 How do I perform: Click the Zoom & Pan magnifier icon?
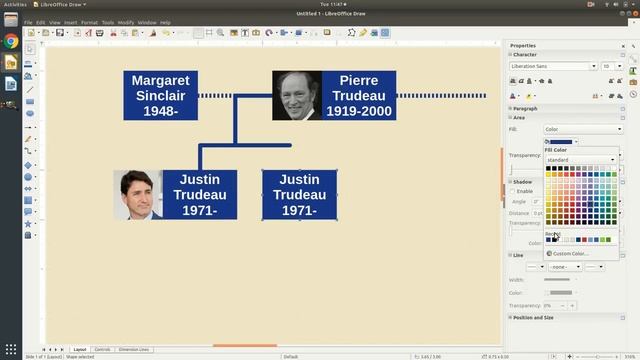[220, 33]
